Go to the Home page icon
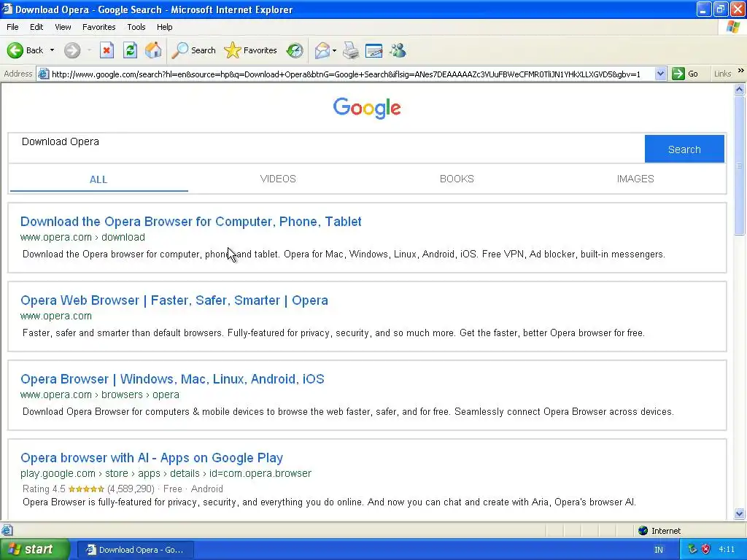The width and height of the screenshot is (747, 560). click(x=153, y=50)
